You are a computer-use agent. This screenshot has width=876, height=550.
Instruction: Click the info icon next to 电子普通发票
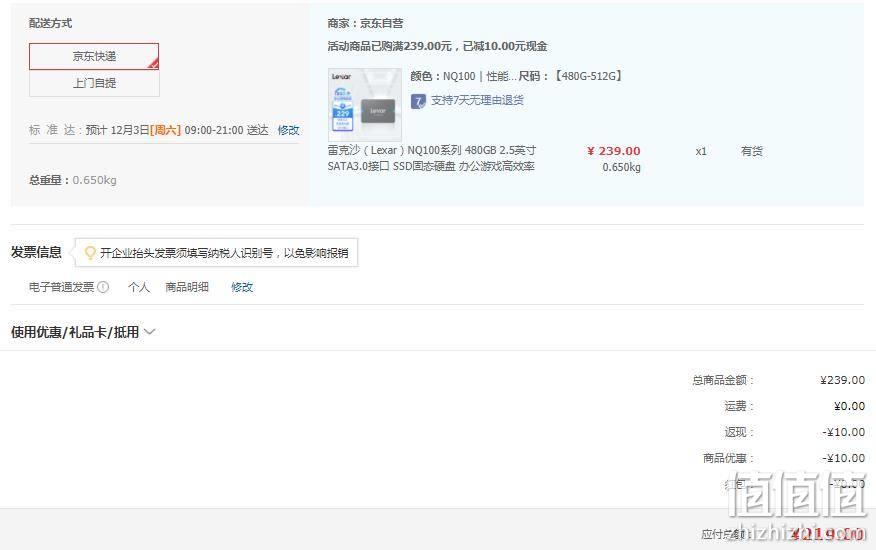click(103, 287)
